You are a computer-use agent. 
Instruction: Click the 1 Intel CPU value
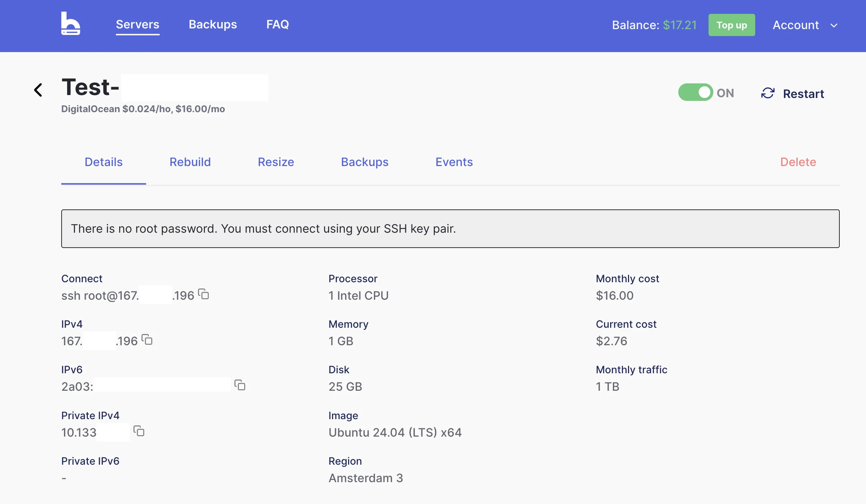[359, 295]
